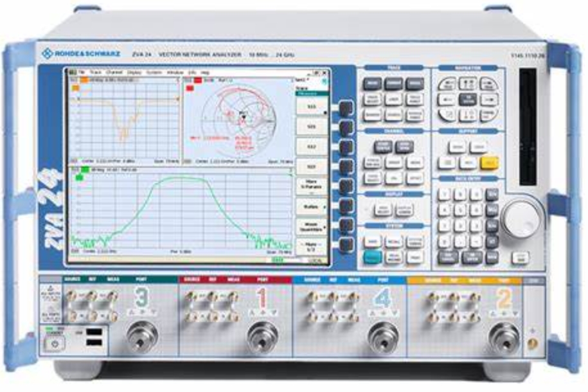Toggle the standby power button

point(55,343)
